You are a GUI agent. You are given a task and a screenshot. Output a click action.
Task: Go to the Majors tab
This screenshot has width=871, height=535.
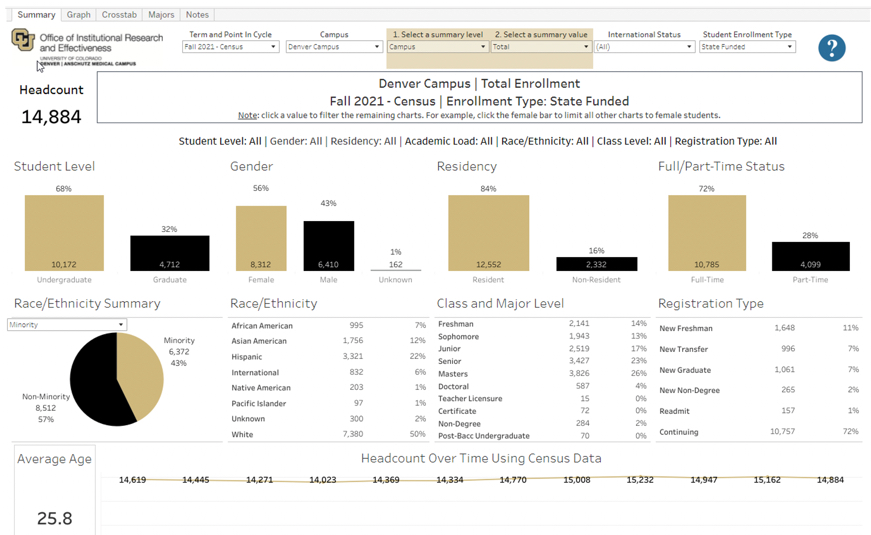point(161,14)
